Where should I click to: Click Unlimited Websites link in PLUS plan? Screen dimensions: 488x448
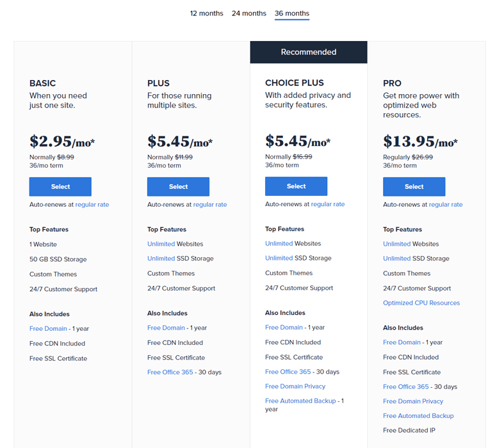[x=161, y=244]
